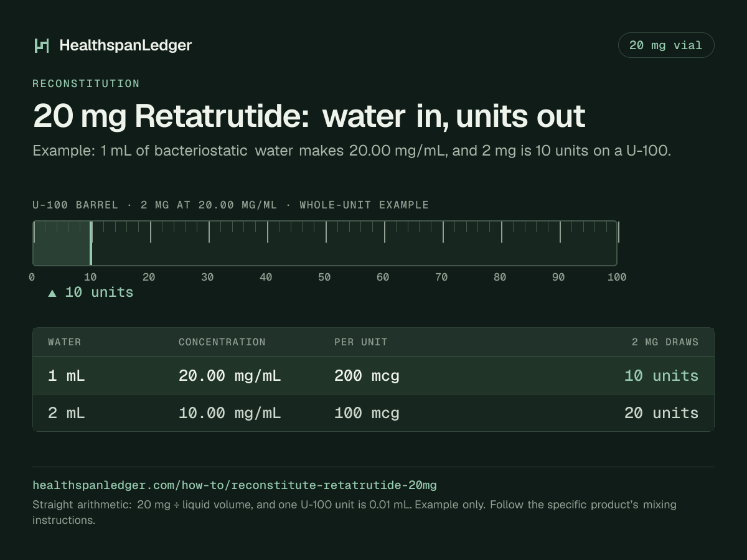This screenshot has height=560, width=747.
Task: Click the scale label 90 under the barrel
Action: [558, 277]
